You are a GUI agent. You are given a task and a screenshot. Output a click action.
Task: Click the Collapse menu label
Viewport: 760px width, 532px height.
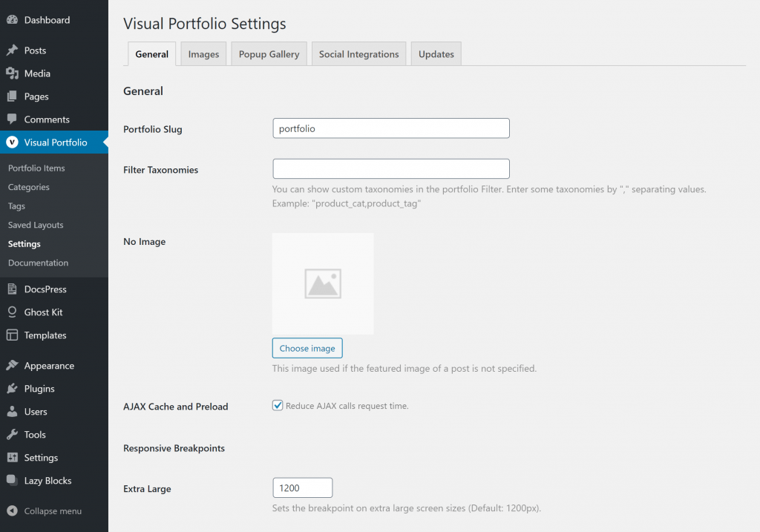pos(53,511)
